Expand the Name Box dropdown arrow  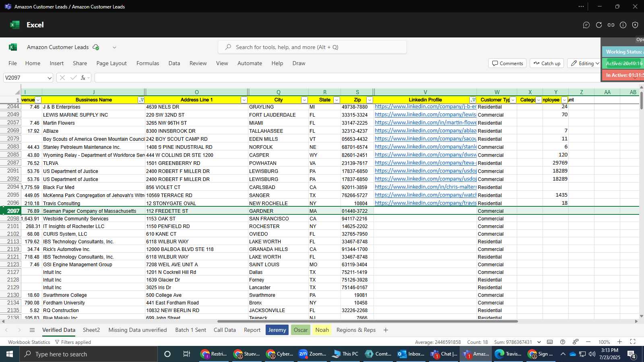pos(49,78)
